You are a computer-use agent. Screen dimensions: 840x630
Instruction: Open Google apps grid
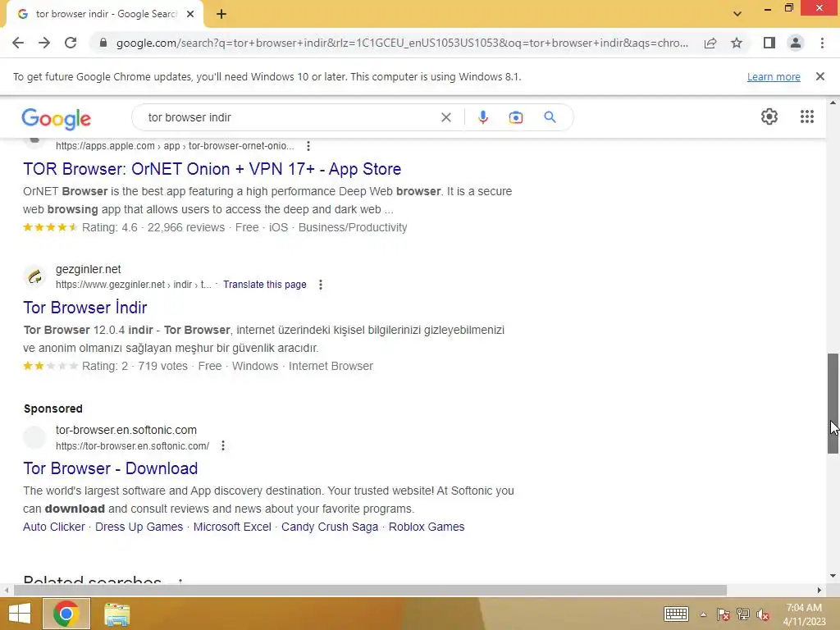click(807, 116)
